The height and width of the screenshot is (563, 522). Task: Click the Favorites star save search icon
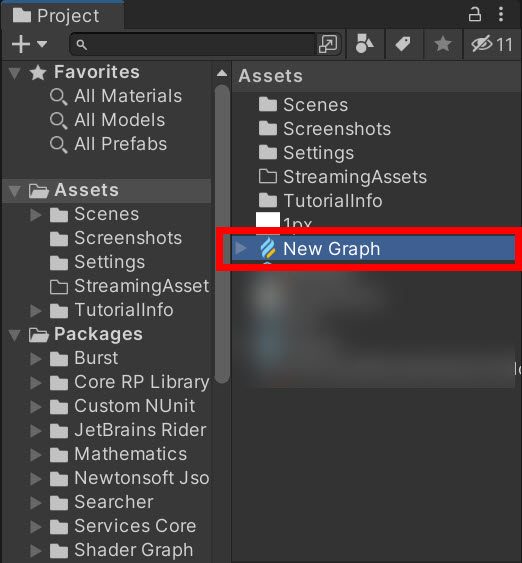point(443,44)
